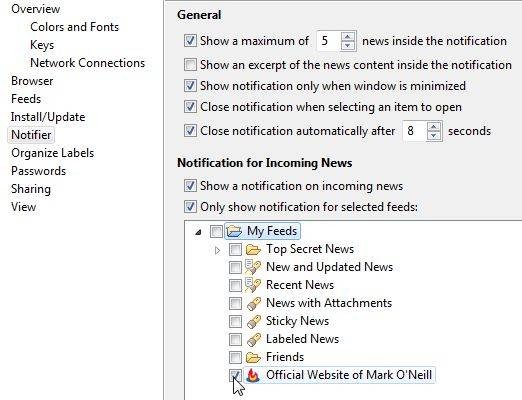Check the Labeled News checkbox
Image resolution: width=522 pixels, height=400 pixels.
click(235, 339)
